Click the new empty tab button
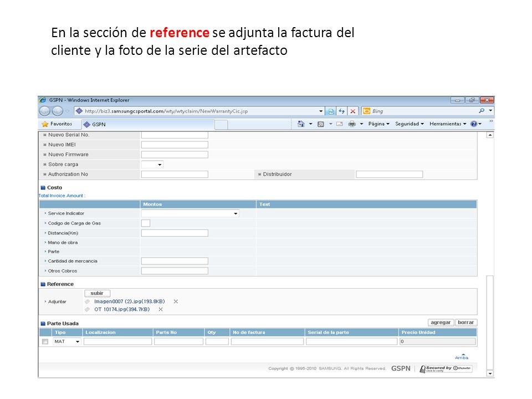532x399 pixels. pyautogui.click(x=221, y=125)
